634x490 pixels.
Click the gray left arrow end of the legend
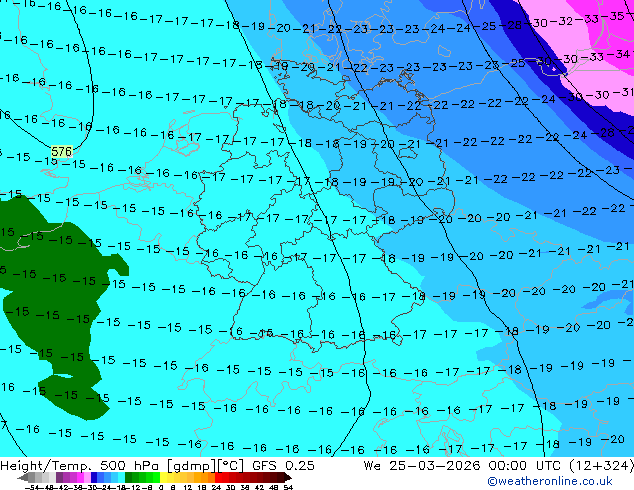click(x=23, y=477)
